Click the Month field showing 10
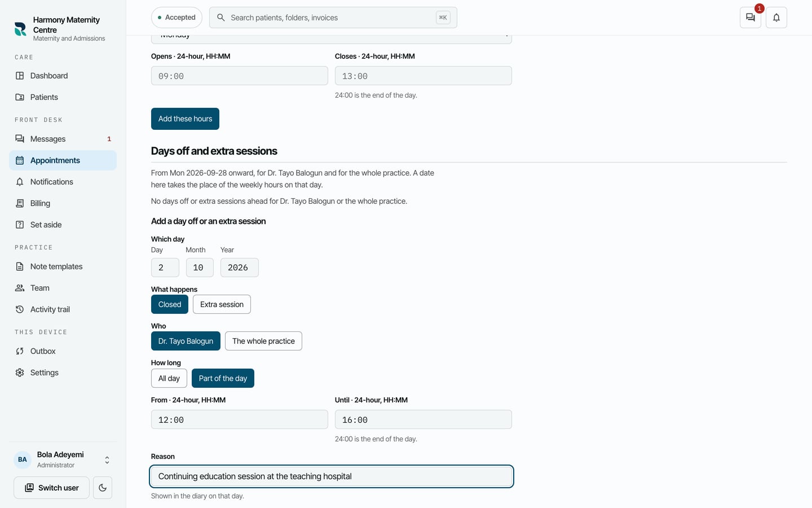 (200, 268)
